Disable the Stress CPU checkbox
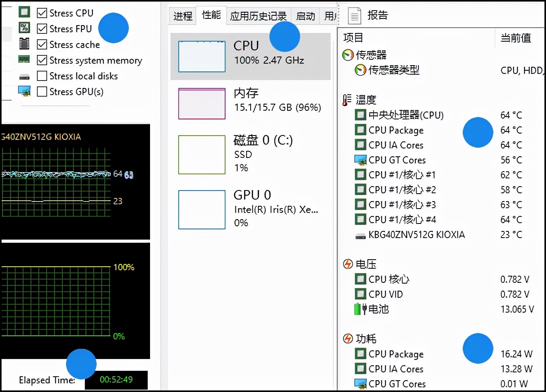Image resolution: width=546 pixels, height=392 pixels. click(42, 12)
